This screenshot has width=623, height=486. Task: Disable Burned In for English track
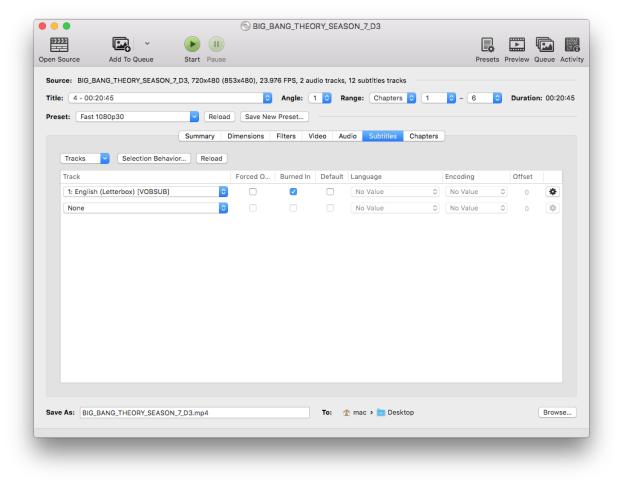pos(292,191)
